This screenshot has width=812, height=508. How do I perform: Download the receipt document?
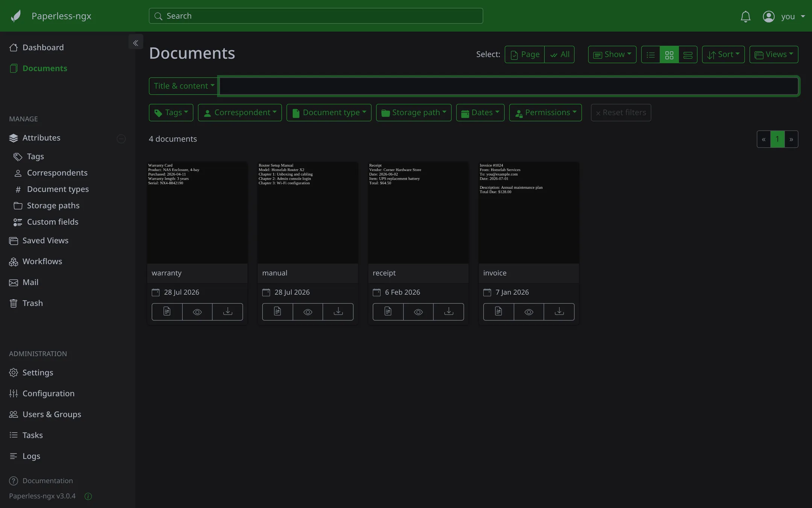(x=448, y=312)
